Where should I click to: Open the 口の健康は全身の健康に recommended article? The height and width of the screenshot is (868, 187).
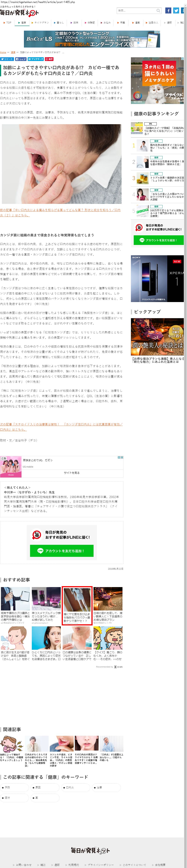click(77, 644)
